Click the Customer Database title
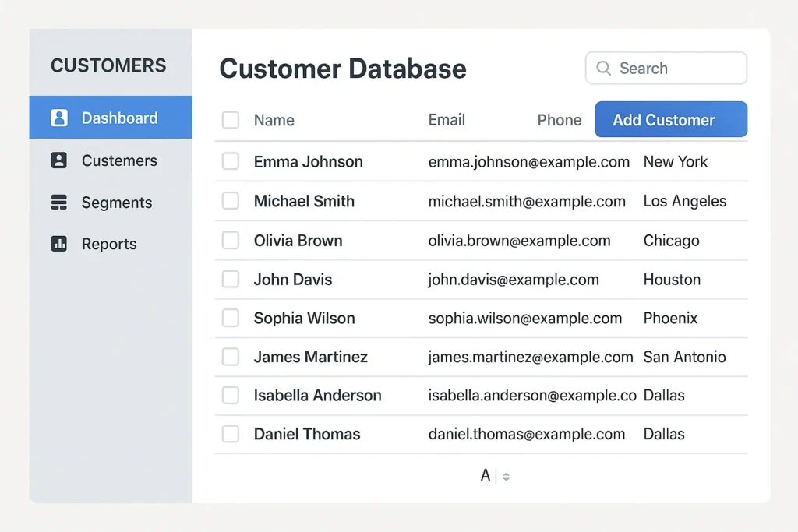The width and height of the screenshot is (798, 532). [342, 69]
